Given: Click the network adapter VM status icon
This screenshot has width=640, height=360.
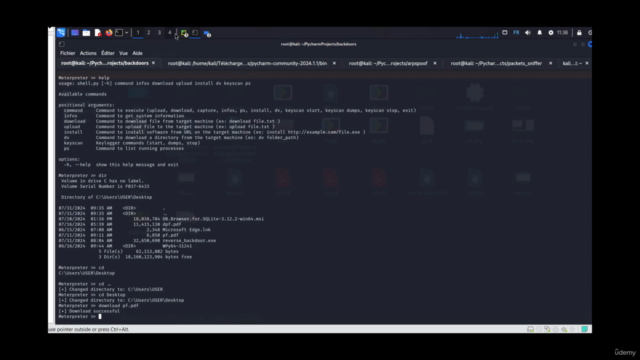Looking at the screenshot, I should (547, 329).
